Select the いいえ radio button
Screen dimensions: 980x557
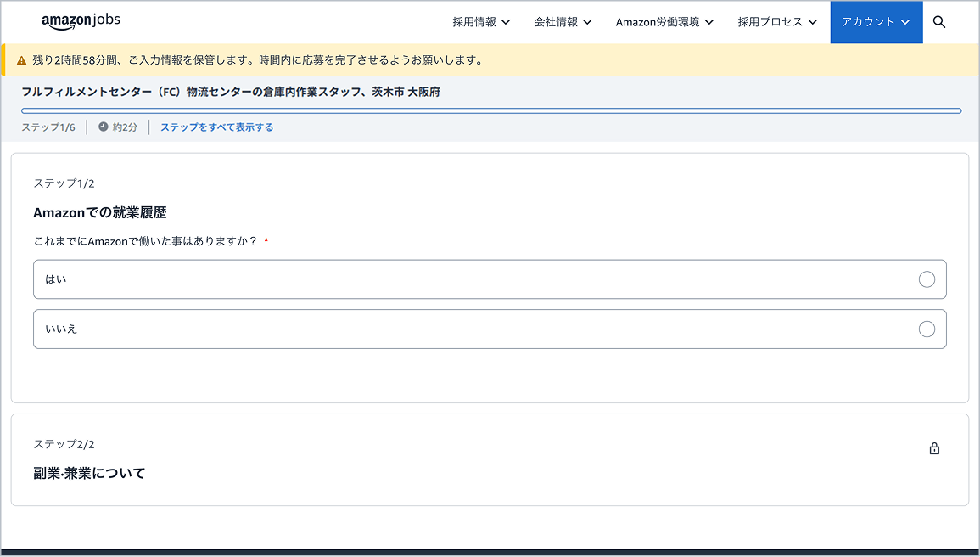[927, 329]
